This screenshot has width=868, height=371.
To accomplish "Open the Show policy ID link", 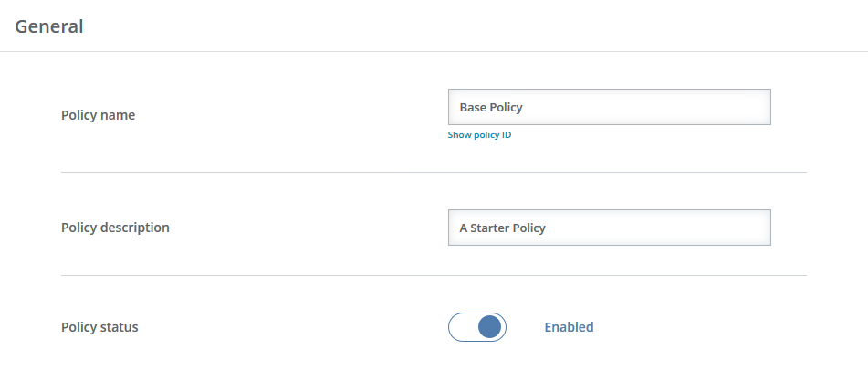I will [479, 134].
